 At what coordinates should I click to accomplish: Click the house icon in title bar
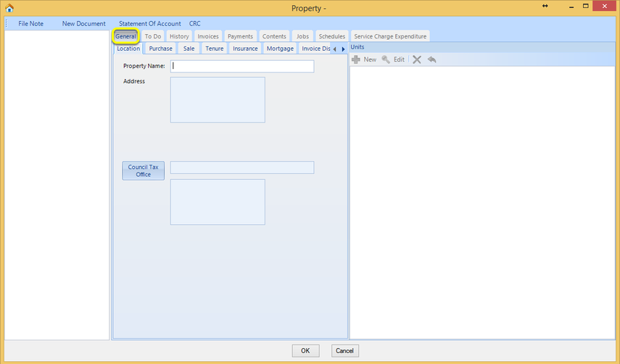(9, 8)
